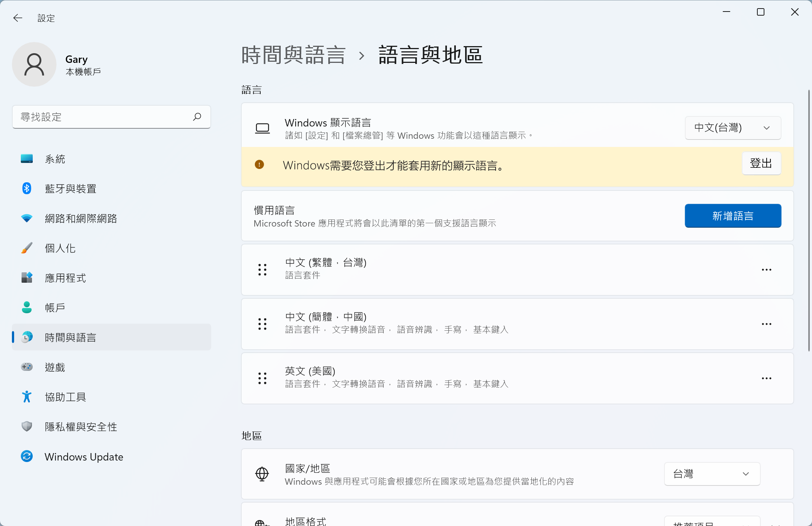Click the Gary 本機帳戶 name
This screenshot has height=526, width=812.
click(83, 65)
